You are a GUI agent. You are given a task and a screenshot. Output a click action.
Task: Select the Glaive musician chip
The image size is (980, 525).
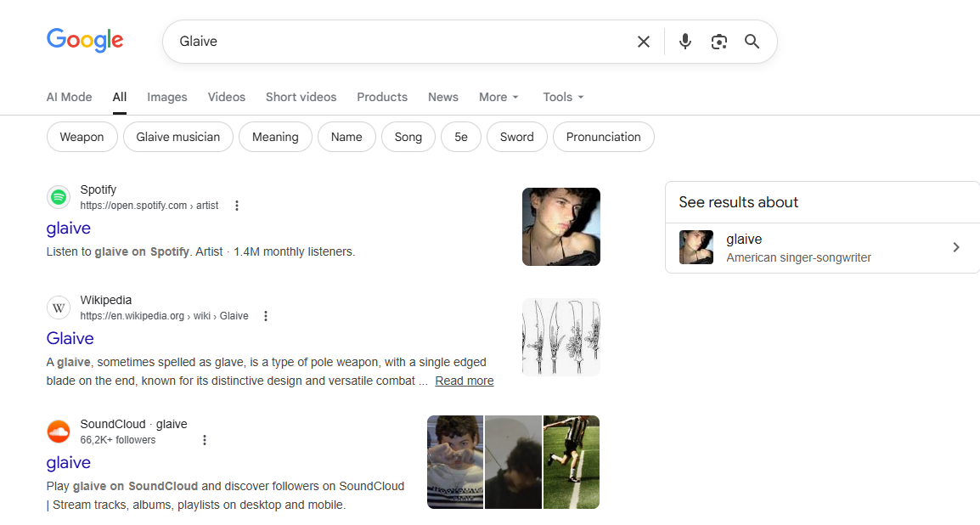point(178,137)
